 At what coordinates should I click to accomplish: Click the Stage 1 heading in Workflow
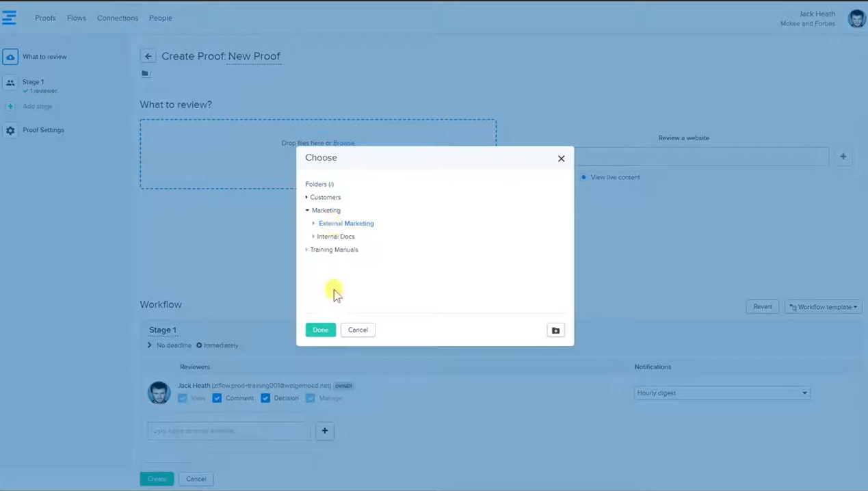point(163,330)
